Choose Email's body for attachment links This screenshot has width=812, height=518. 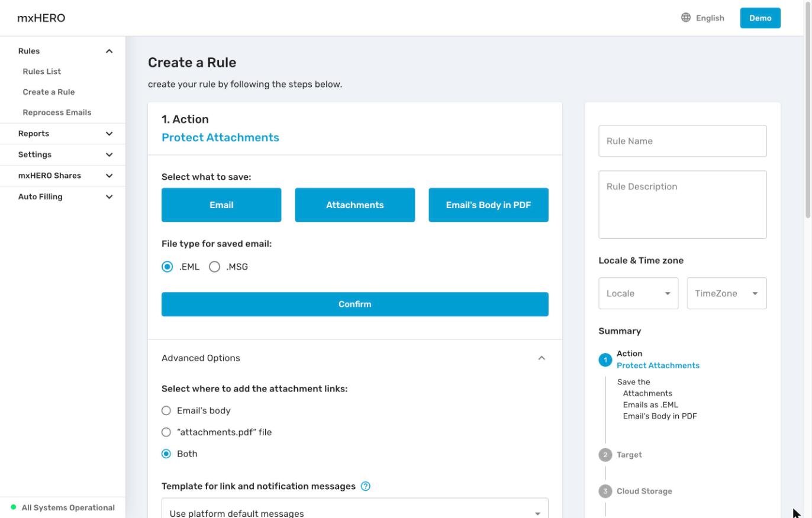[166, 410]
